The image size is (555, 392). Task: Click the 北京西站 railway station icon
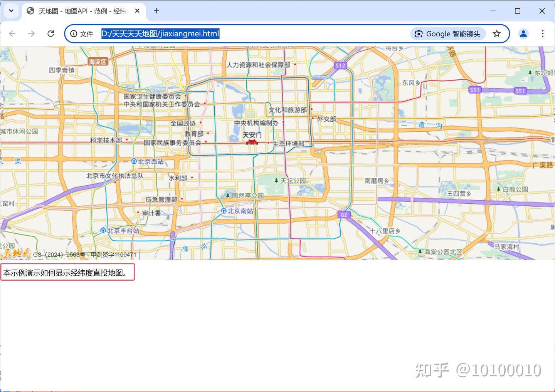tap(134, 161)
